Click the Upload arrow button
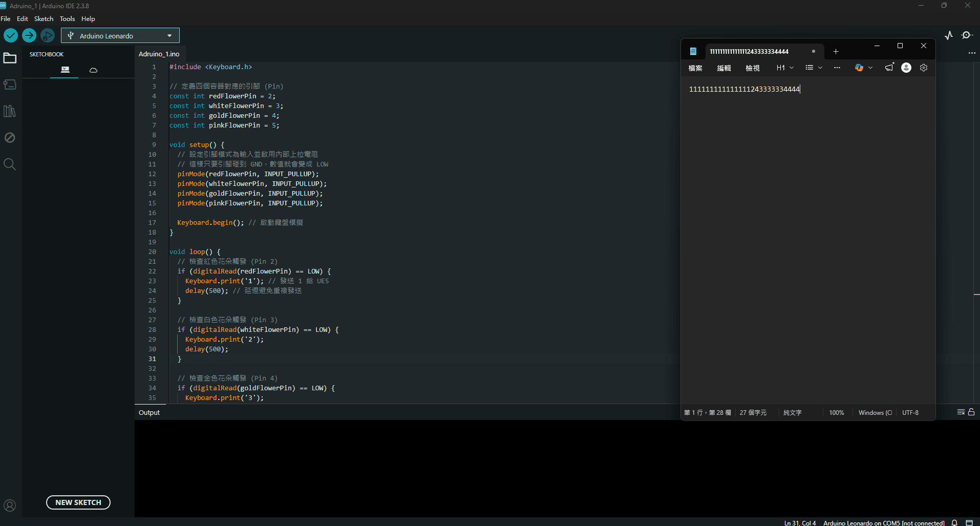 tap(29, 35)
